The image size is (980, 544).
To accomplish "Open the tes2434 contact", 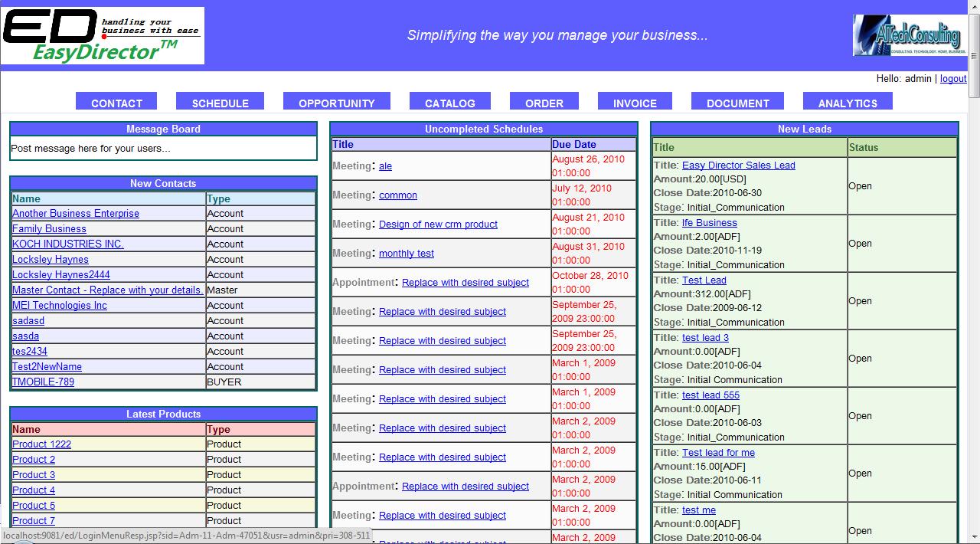I will 30,352.
